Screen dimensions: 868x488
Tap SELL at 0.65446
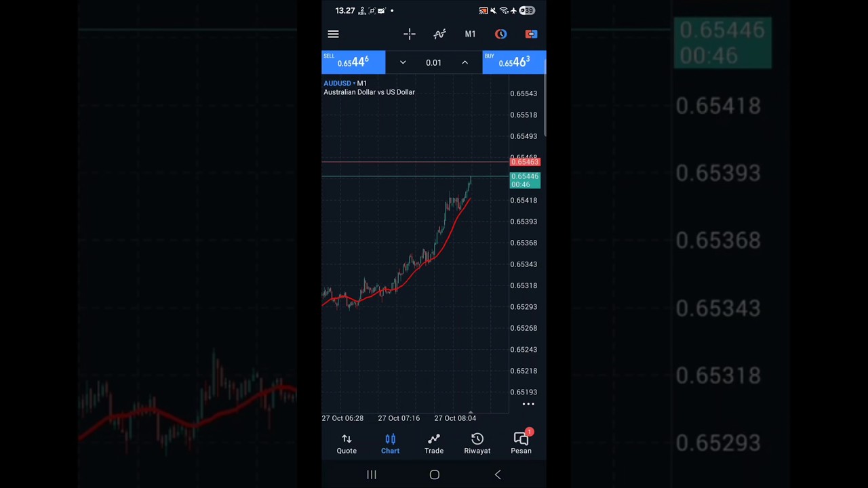click(353, 62)
